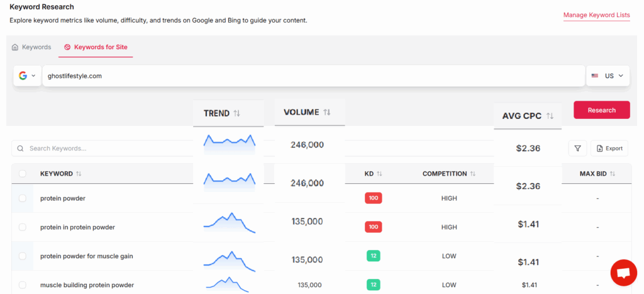Click HIGH competition for protein in protein powder
The height and width of the screenshot is (294, 644).
449,227
